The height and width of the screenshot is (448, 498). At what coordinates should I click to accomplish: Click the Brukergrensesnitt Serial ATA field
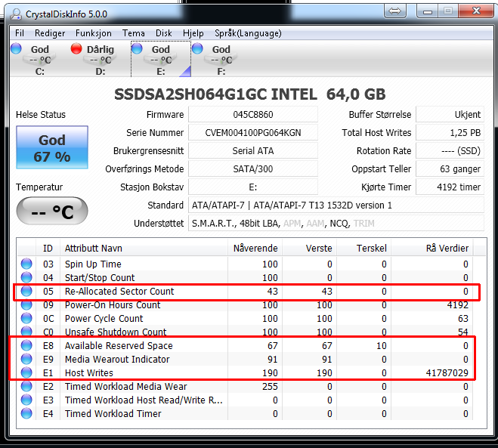[253, 150]
